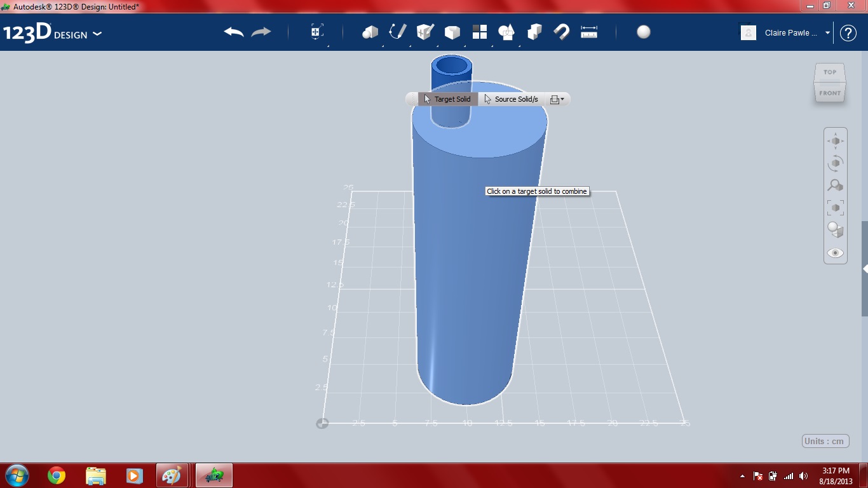Screen dimensions: 868x488
Task: Click the Units : cm button
Action: coord(825,441)
